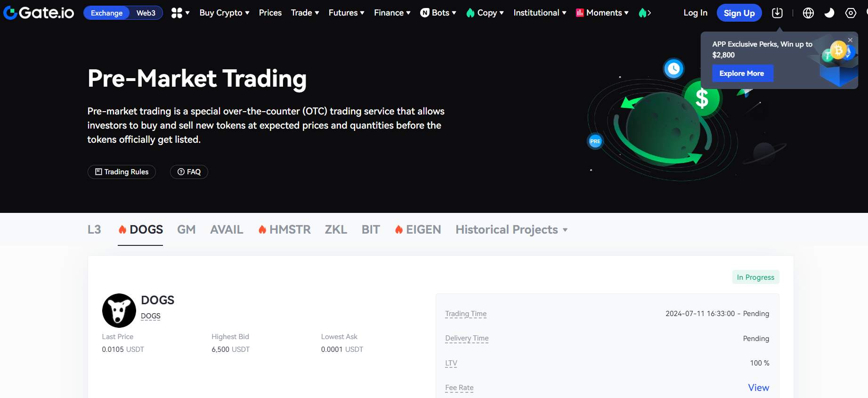Toggle dark mode moon icon
Screen dimensions: 868x398
tap(829, 13)
